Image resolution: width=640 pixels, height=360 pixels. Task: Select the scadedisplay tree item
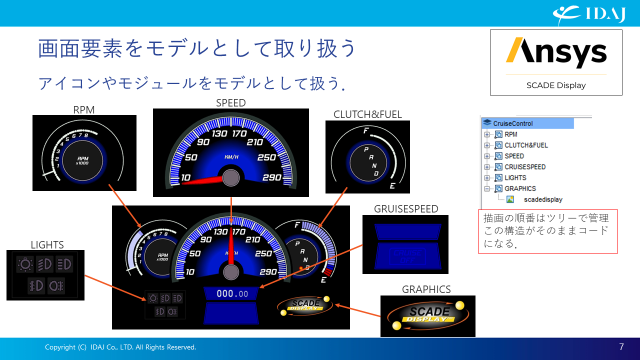coord(543,200)
